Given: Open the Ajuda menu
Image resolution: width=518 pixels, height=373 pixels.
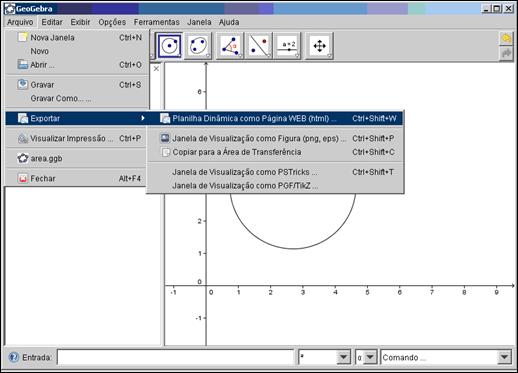Looking at the screenshot, I should pyautogui.click(x=229, y=22).
